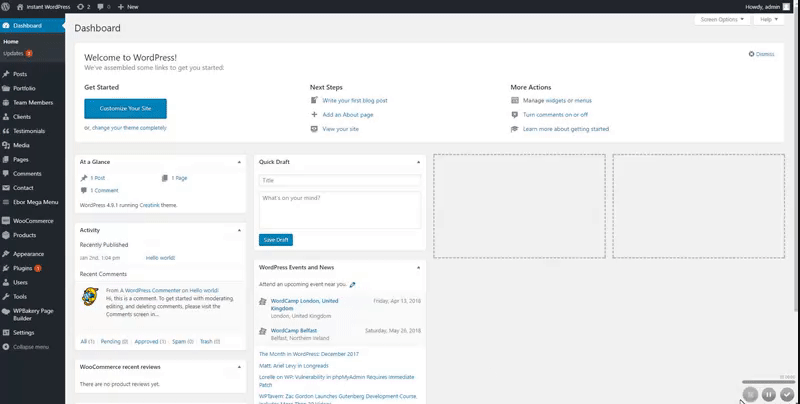Open the Media library in sidebar

click(x=21, y=145)
